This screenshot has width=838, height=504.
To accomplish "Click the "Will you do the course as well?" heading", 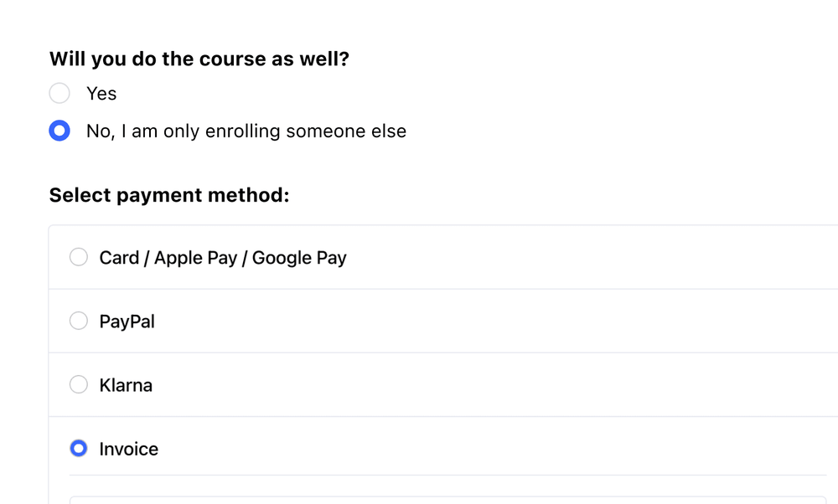I will [x=199, y=59].
